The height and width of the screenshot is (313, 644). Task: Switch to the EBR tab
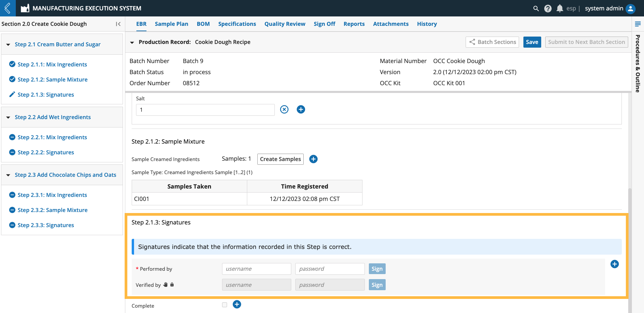pyautogui.click(x=141, y=24)
